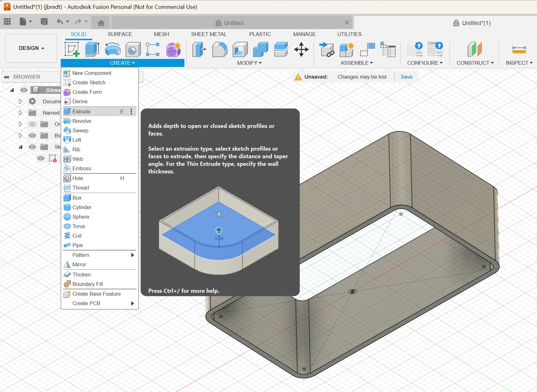Toggle visibility eye of root component
This screenshot has height=392, width=537.
click(24, 90)
